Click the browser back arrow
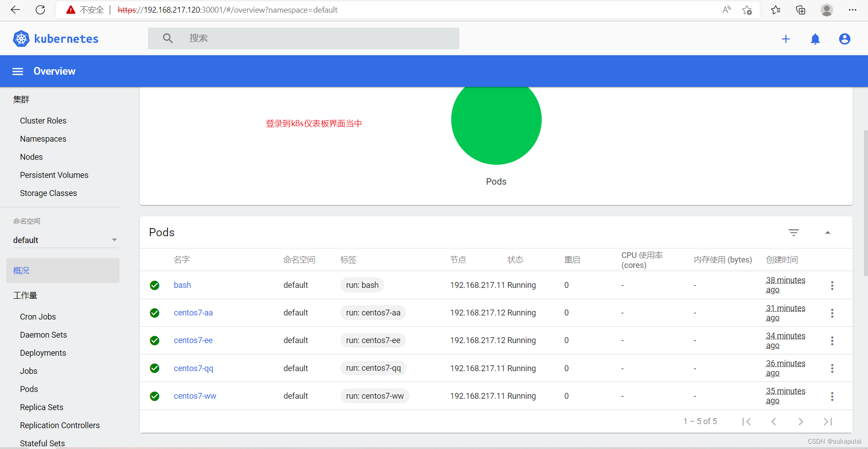The width and height of the screenshot is (868, 449). [x=15, y=10]
